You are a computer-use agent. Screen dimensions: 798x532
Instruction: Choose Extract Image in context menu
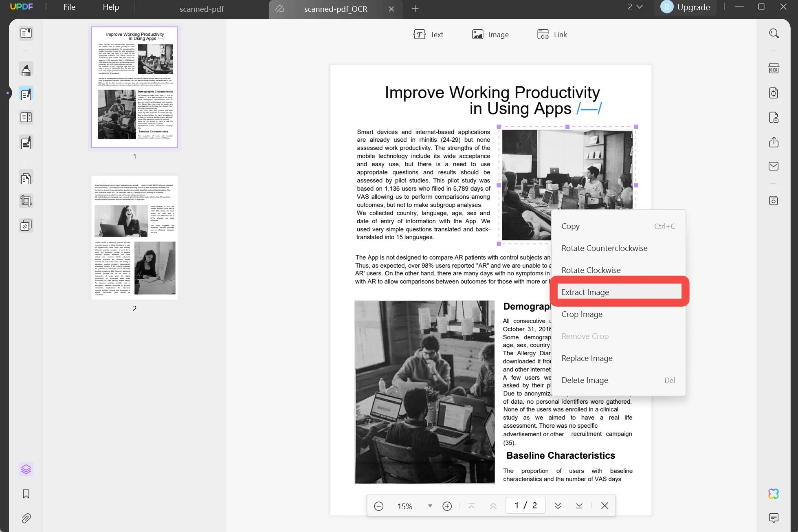click(619, 292)
